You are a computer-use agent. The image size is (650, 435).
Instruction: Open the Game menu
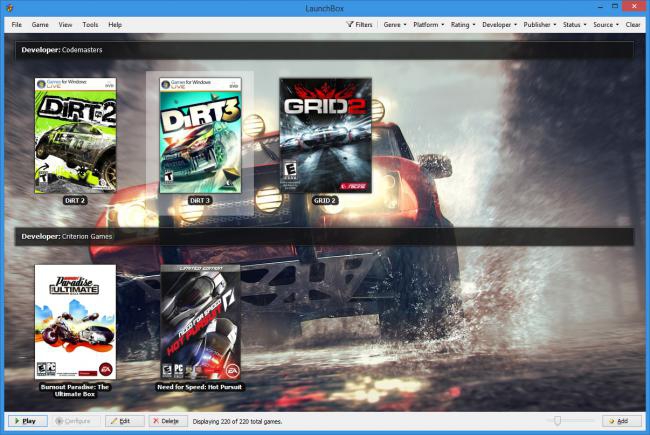pos(40,24)
